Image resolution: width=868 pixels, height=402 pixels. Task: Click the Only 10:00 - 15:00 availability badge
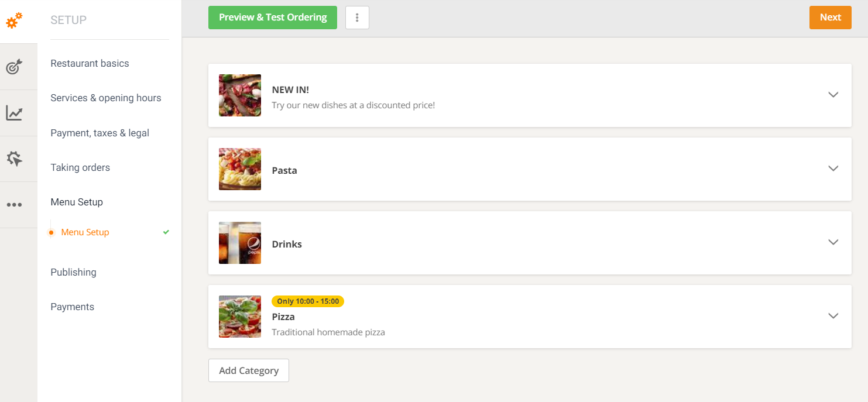[x=308, y=301]
